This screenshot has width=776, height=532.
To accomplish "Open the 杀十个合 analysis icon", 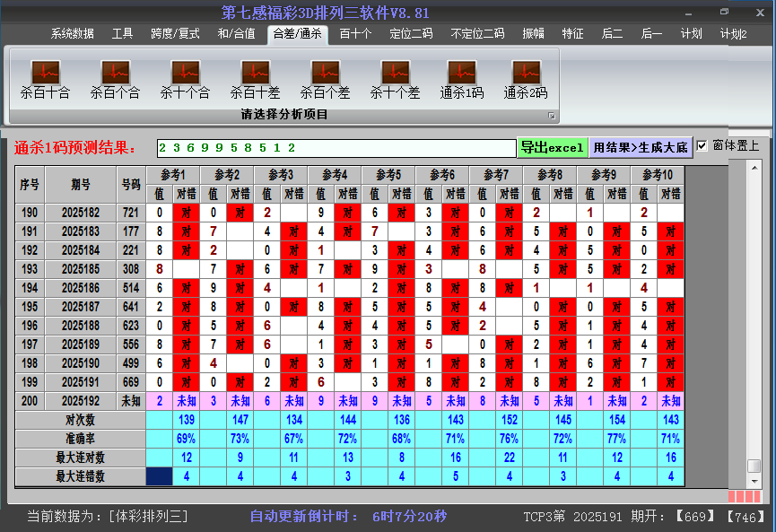I will tap(185, 80).
